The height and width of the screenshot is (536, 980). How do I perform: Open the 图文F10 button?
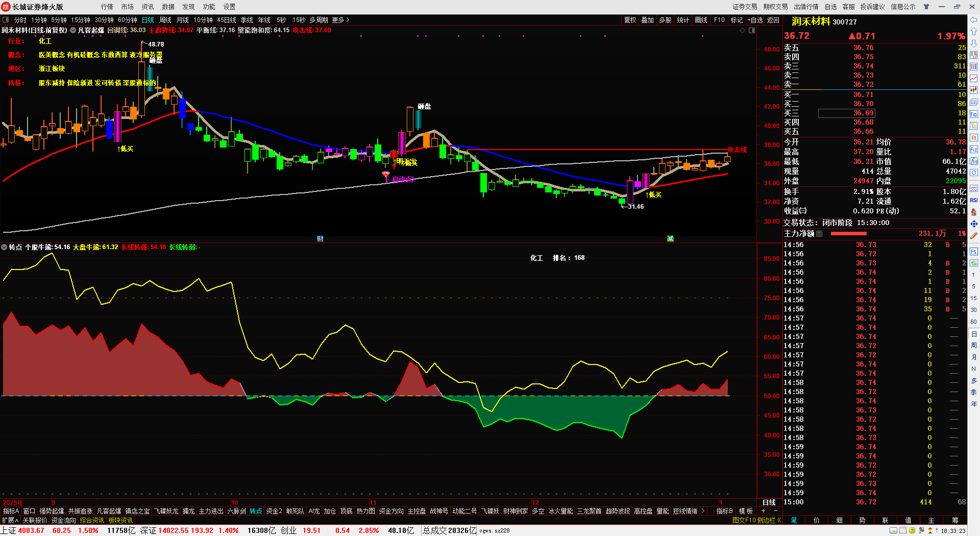(x=744, y=520)
